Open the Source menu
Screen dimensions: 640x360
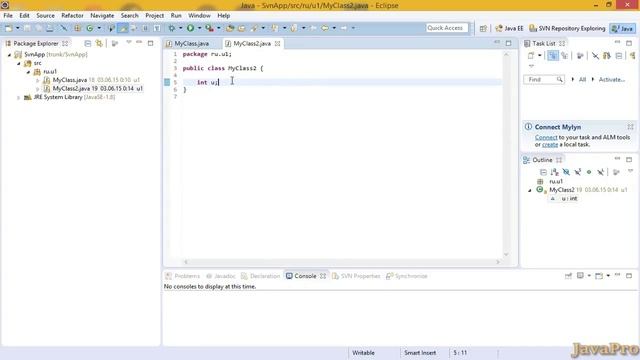45,16
